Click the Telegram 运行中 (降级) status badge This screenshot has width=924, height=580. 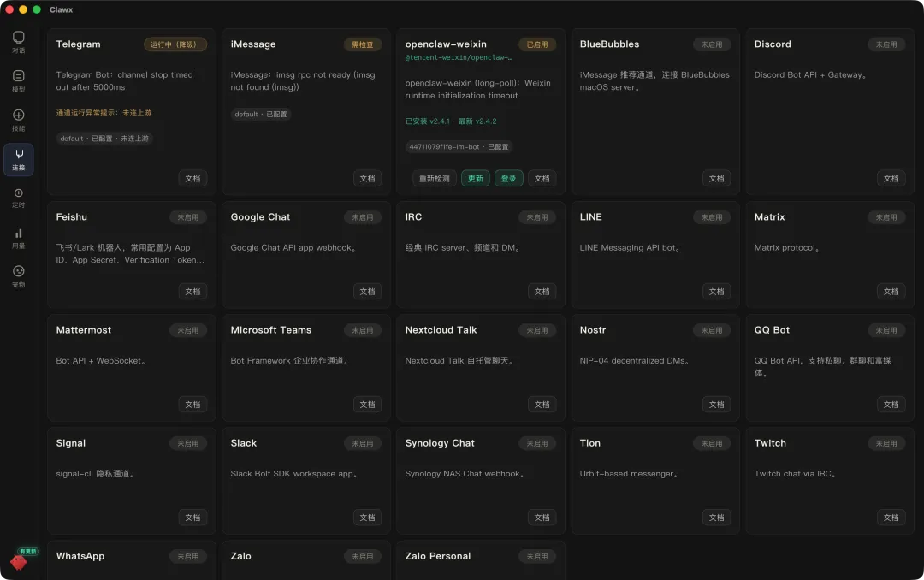pyautogui.click(x=175, y=44)
